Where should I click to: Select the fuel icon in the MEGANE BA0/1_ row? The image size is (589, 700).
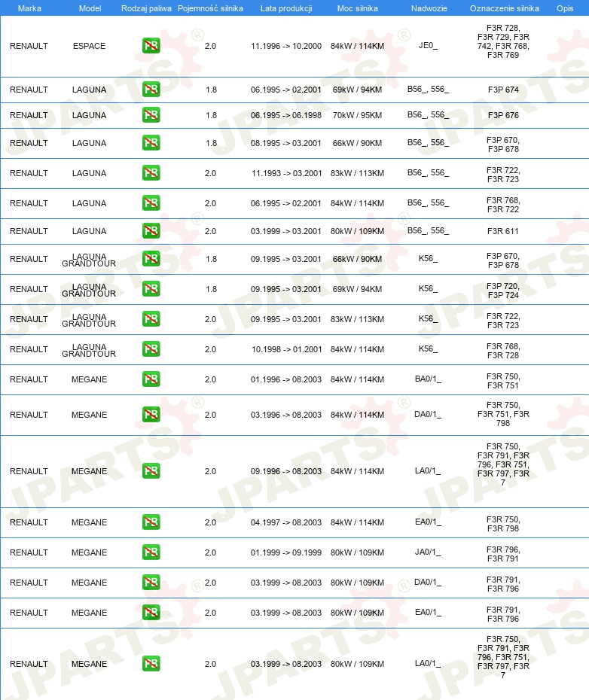click(x=151, y=379)
